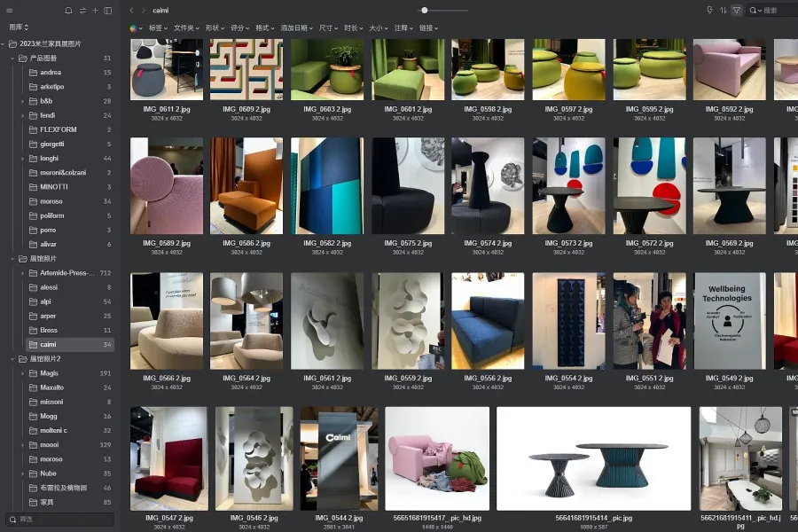The image size is (798, 532).
Task: Open the 注释 filter dropdown
Action: pyautogui.click(x=403, y=28)
